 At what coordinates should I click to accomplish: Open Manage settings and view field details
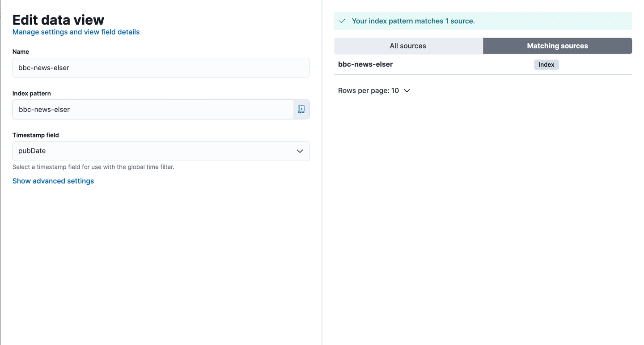pyautogui.click(x=76, y=32)
